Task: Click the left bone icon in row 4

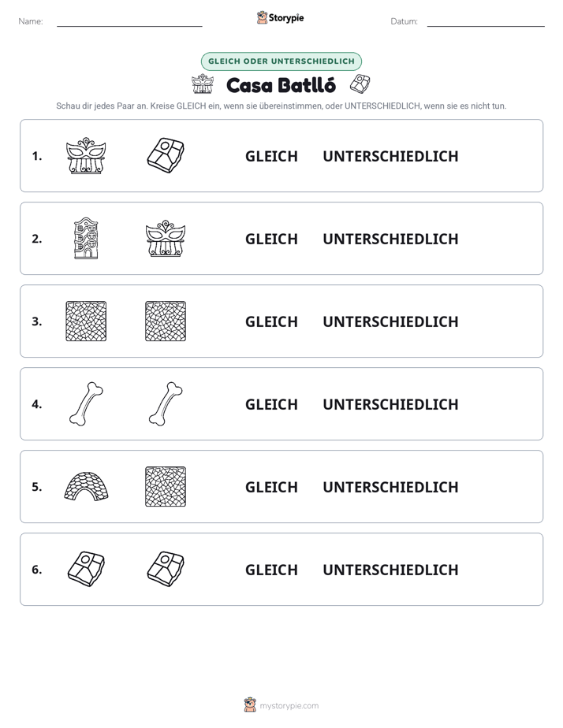Action: click(86, 403)
